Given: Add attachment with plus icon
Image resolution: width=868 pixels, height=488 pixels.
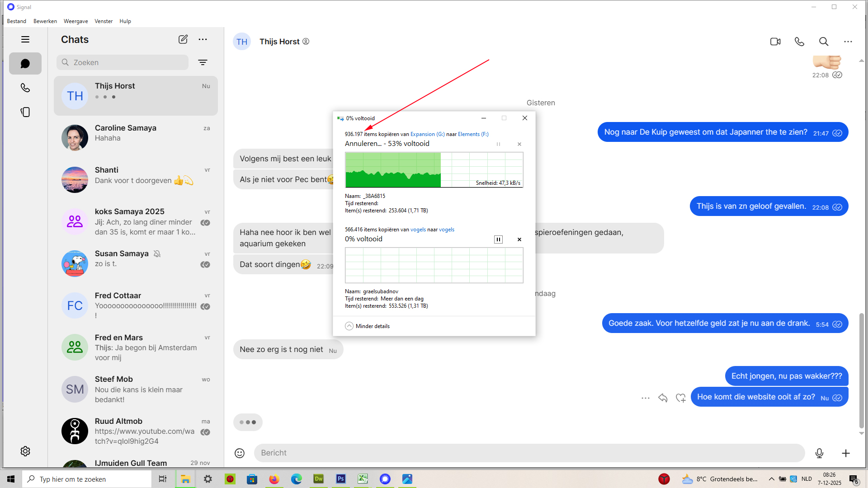Looking at the screenshot, I should (846, 453).
